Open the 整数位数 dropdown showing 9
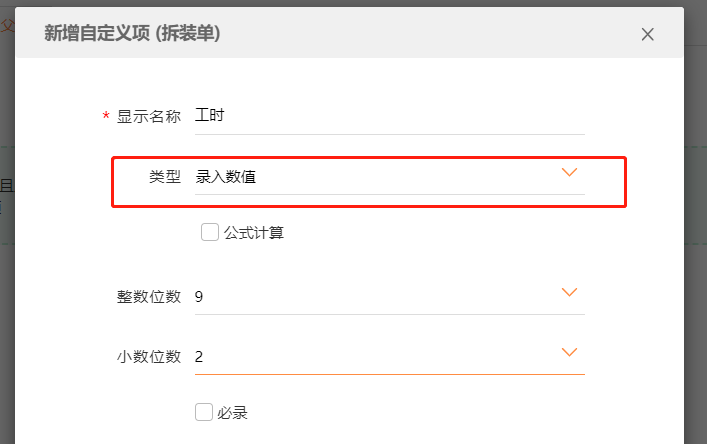Viewport: 707px width, 444px height. pyautogui.click(x=390, y=296)
